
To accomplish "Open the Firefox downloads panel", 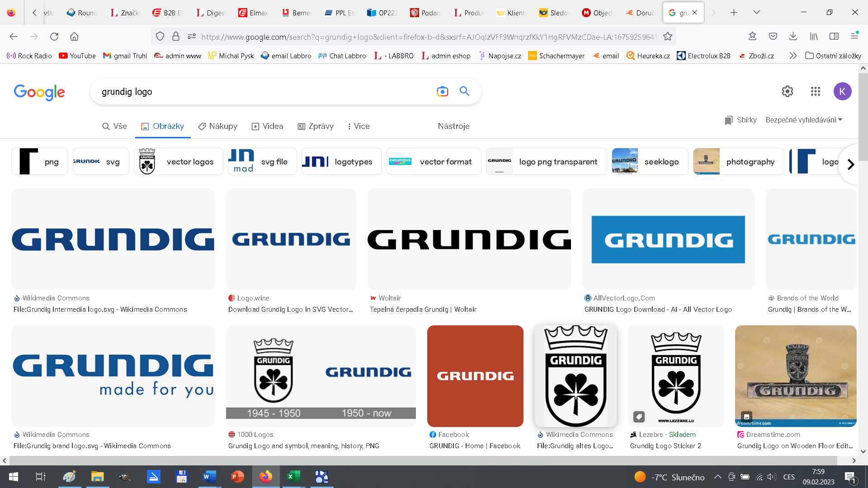I will pos(793,37).
